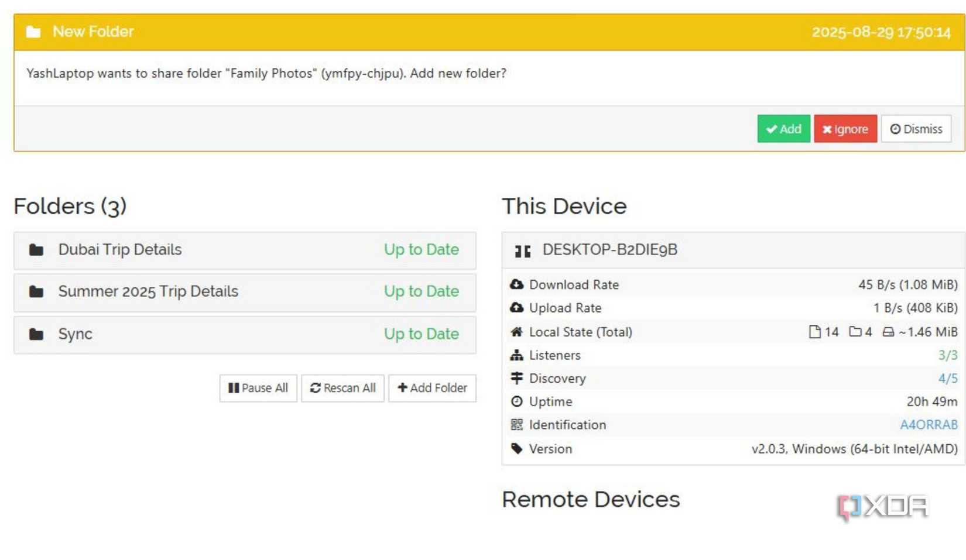Click the Listeners network icon

(x=517, y=355)
